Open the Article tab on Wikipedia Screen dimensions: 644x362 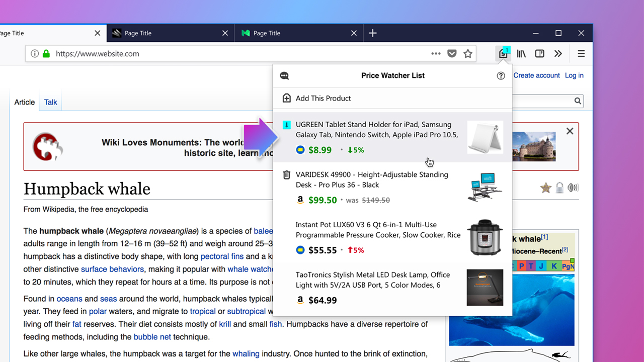tap(25, 102)
